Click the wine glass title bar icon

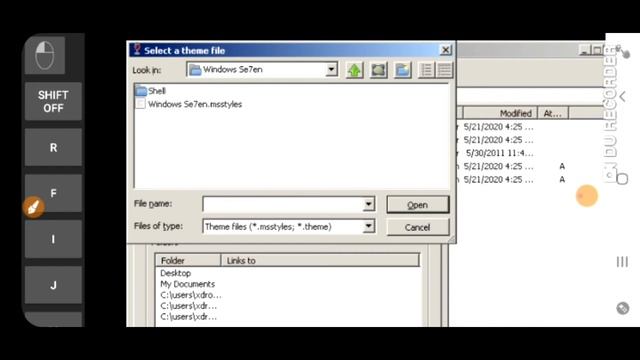[x=137, y=49]
